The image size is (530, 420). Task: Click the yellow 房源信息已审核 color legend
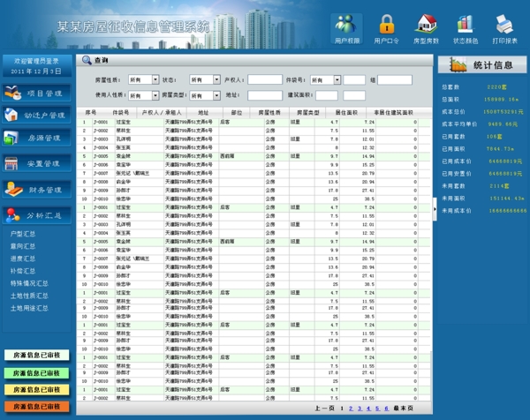pyautogui.click(x=36, y=390)
